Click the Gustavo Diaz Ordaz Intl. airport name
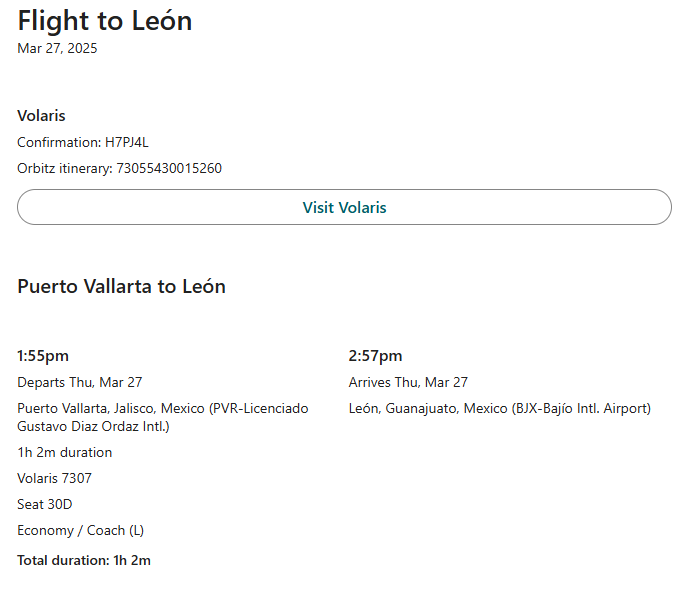Image resolution: width=679 pixels, height=610 pixels. click(93, 427)
